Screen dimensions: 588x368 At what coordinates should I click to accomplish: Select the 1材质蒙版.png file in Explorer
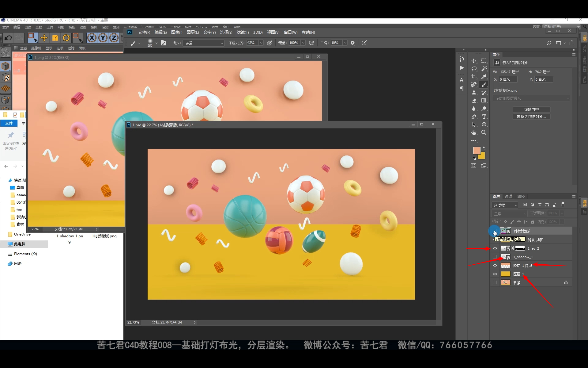[104, 236]
